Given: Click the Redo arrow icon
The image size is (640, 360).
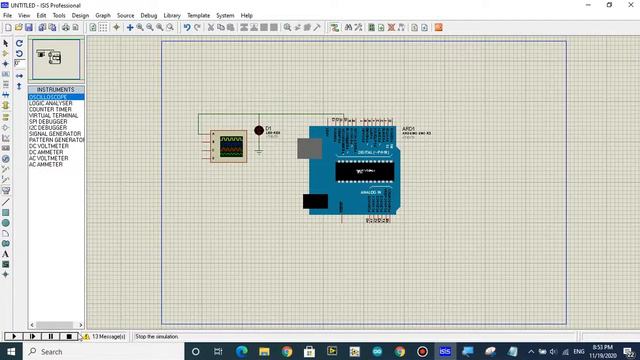Looking at the screenshot, I should (197, 27).
